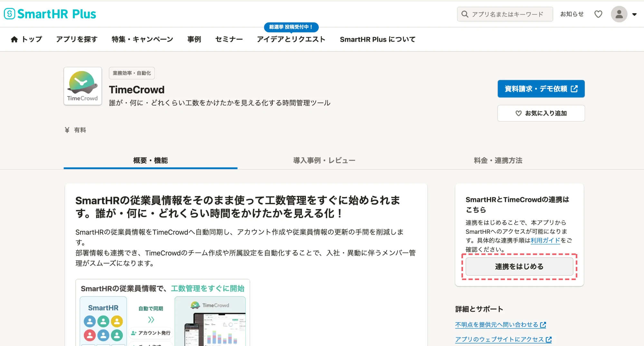Click 資料請求・デモ依頼 button
This screenshot has width=644, height=346.
(541, 89)
